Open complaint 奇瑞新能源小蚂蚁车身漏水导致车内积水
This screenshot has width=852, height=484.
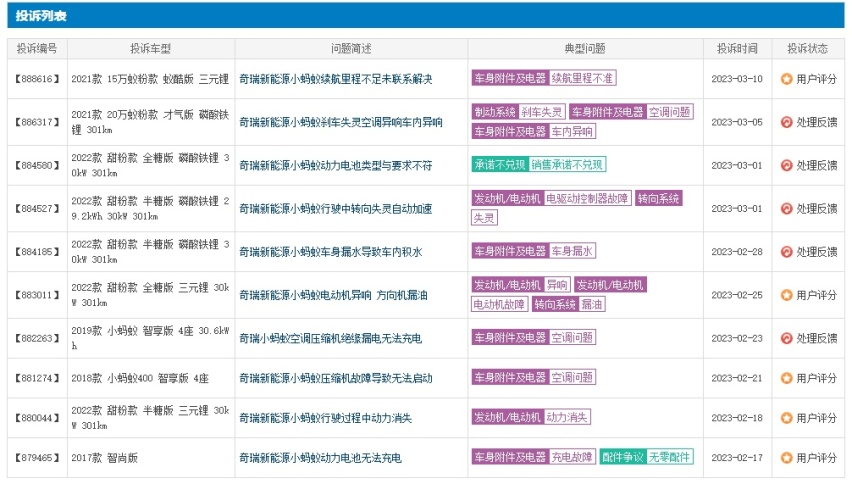point(330,252)
